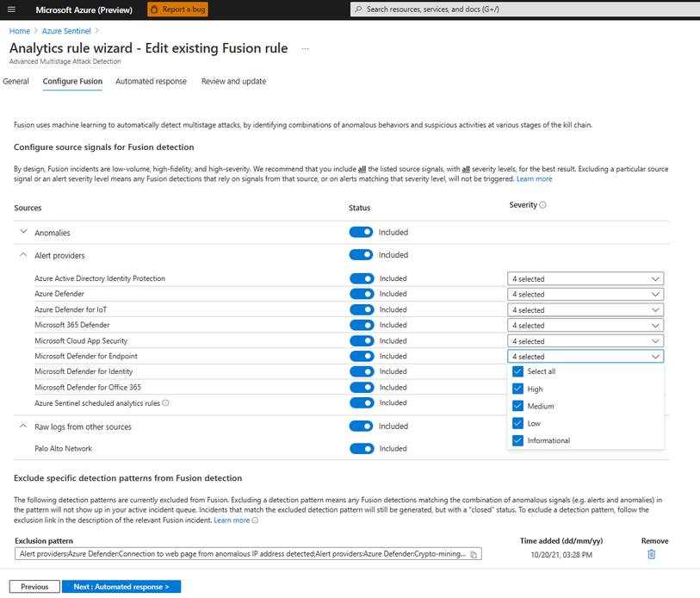Go to the Home breadcrumb
700x598 pixels.
point(20,31)
